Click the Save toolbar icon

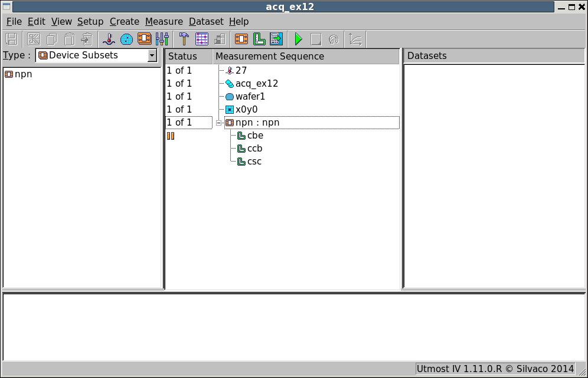pyautogui.click(x=12, y=39)
